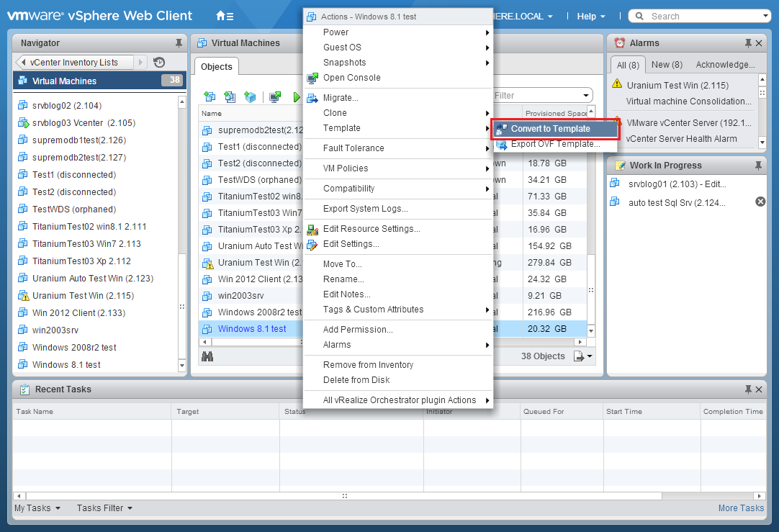The image size is (779, 532).
Task: Pin the Navigator panel
Action: (x=179, y=43)
